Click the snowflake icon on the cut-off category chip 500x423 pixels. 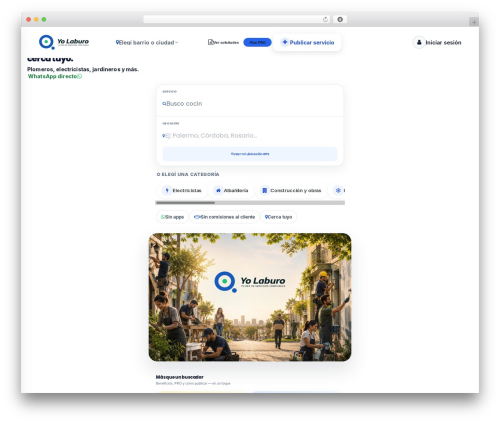(x=338, y=190)
